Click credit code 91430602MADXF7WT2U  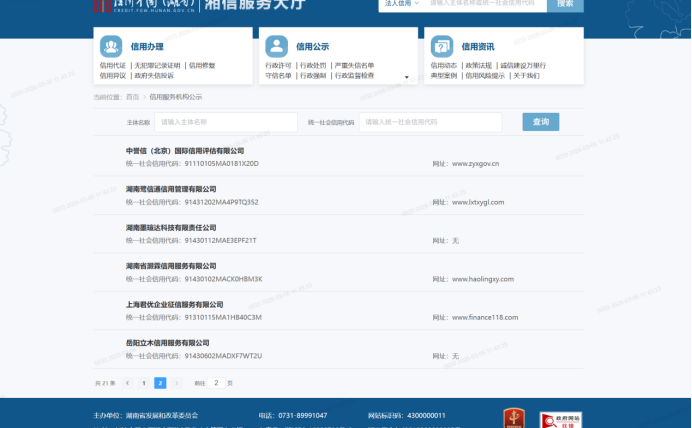[223, 356]
